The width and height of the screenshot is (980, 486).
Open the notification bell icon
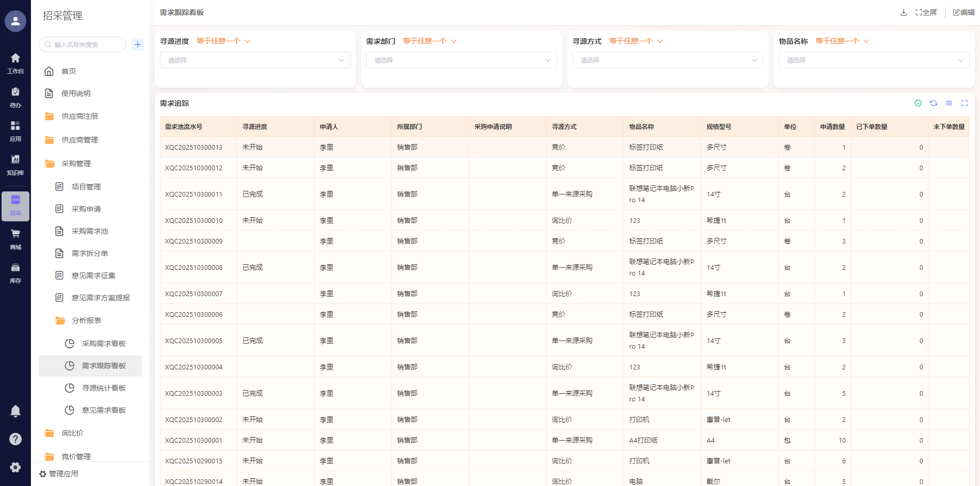pyautogui.click(x=15, y=411)
